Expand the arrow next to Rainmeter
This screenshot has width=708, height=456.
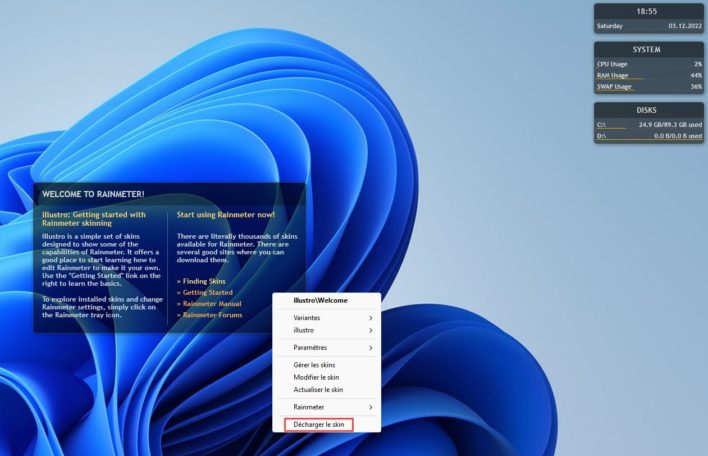click(370, 407)
